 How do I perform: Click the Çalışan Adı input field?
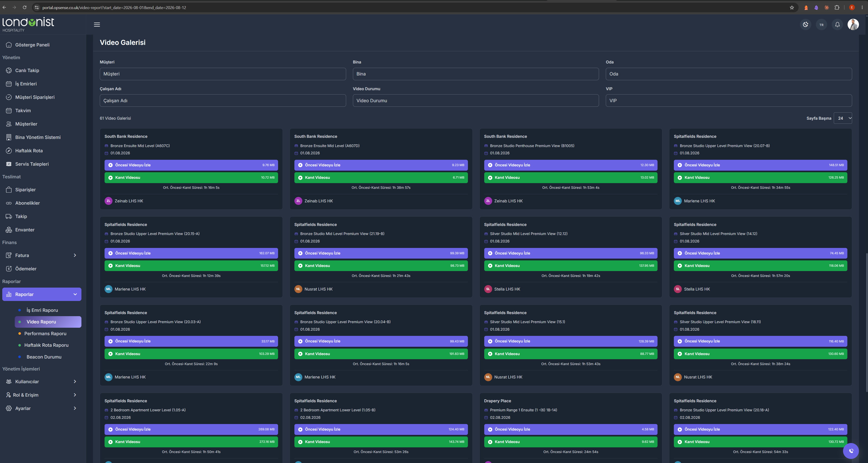pyautogui.click(x=223, y=101)
